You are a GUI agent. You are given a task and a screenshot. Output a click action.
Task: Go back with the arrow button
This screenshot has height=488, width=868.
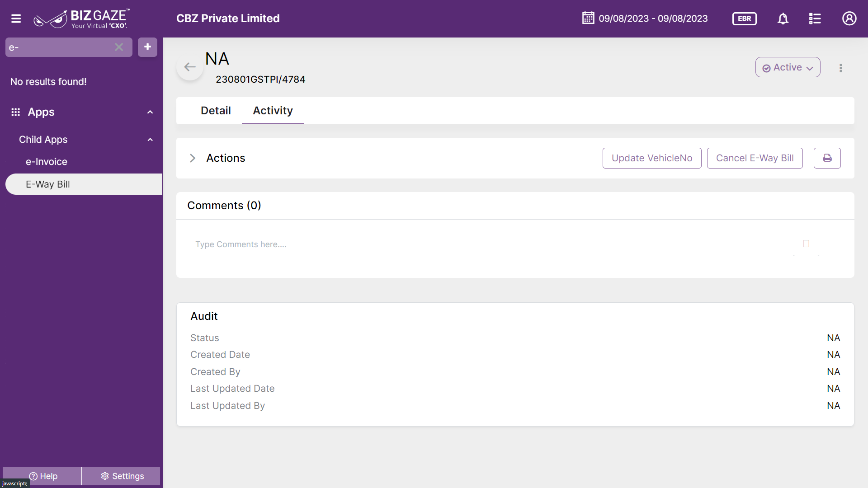[x=190, y=67]
